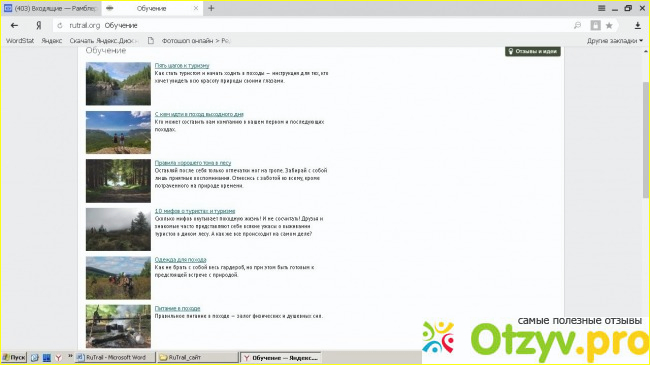The image size is (650, 365).
Task: Go back using the browser arrow
Action: [x=15, y=25]
